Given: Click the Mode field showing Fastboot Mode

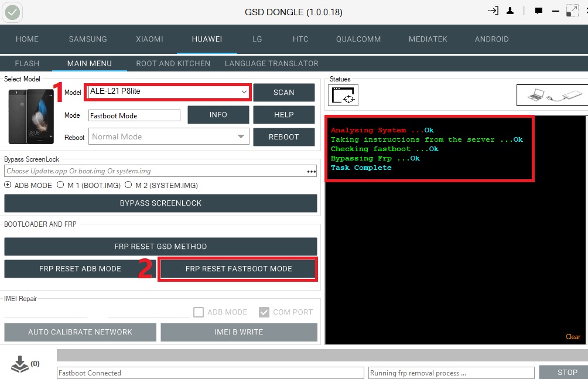Looking at the screenshot, I should pyautogui.click(x=134, y=115).
